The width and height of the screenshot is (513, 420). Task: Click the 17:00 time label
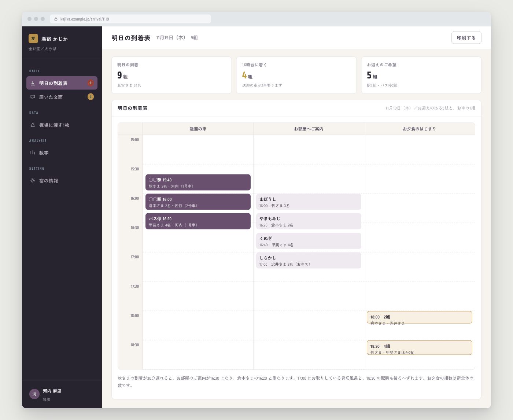tap(135, 257)
